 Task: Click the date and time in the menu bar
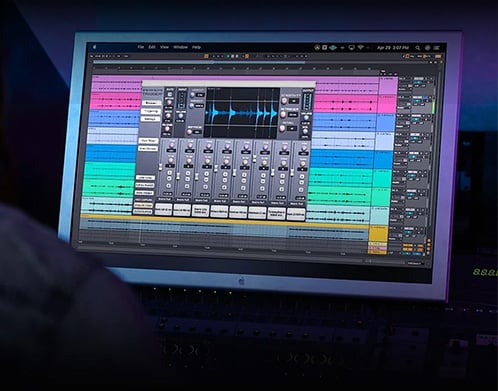point(393,48)
